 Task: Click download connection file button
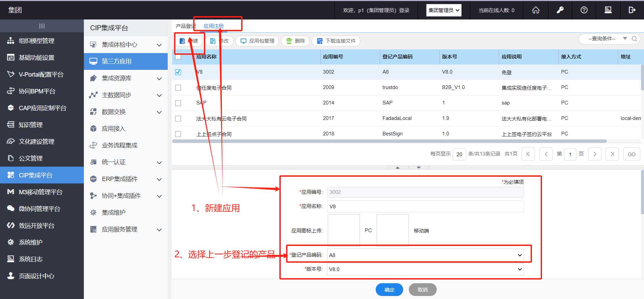click(336, 41)
